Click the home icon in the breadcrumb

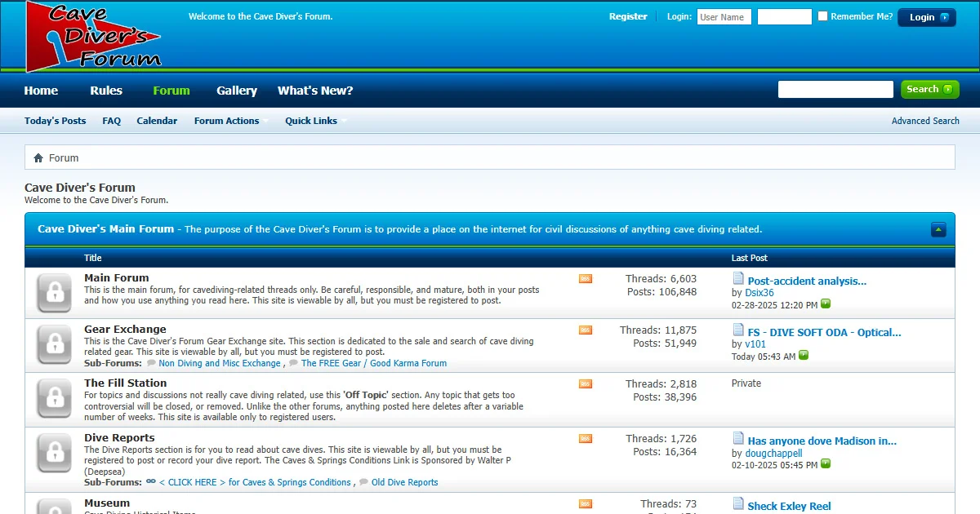point(38,157)
